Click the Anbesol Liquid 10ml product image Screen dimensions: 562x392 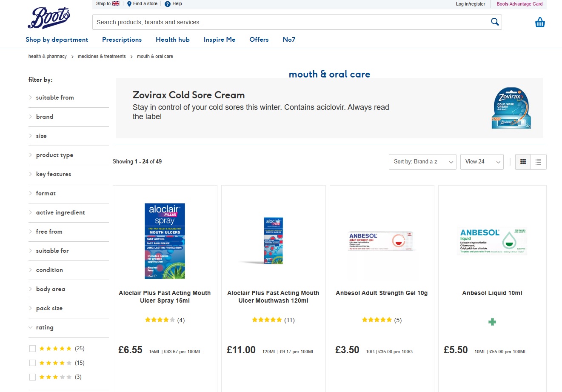pyautogui.click(x=492, y=241)
